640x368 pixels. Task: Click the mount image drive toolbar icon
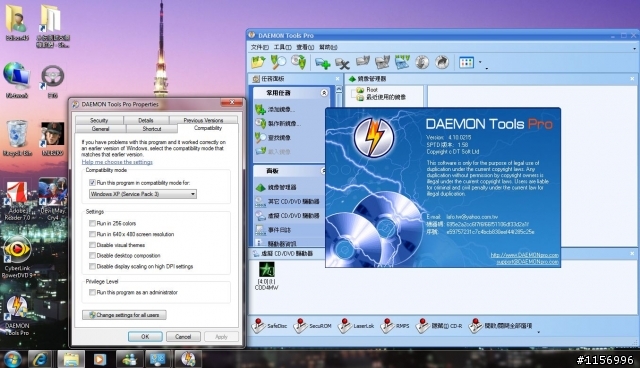pos(362,62)
